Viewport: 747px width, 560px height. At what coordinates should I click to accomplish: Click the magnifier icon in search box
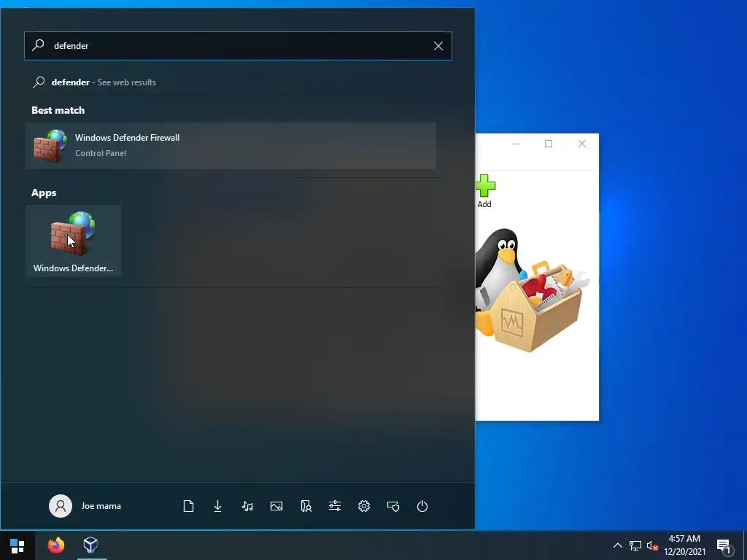coord(38,45)
